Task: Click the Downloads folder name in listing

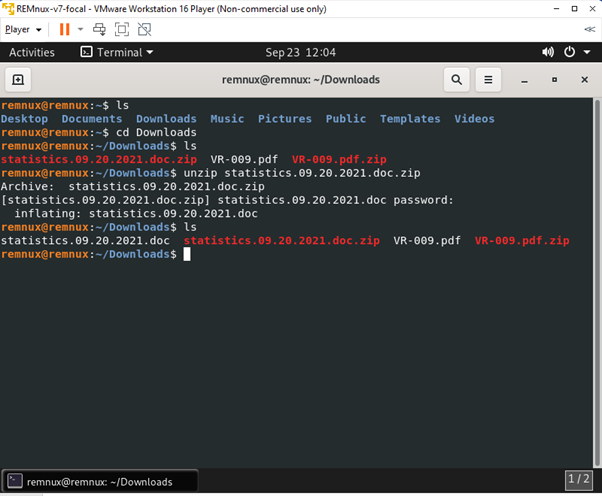Action: coord(166,119)
